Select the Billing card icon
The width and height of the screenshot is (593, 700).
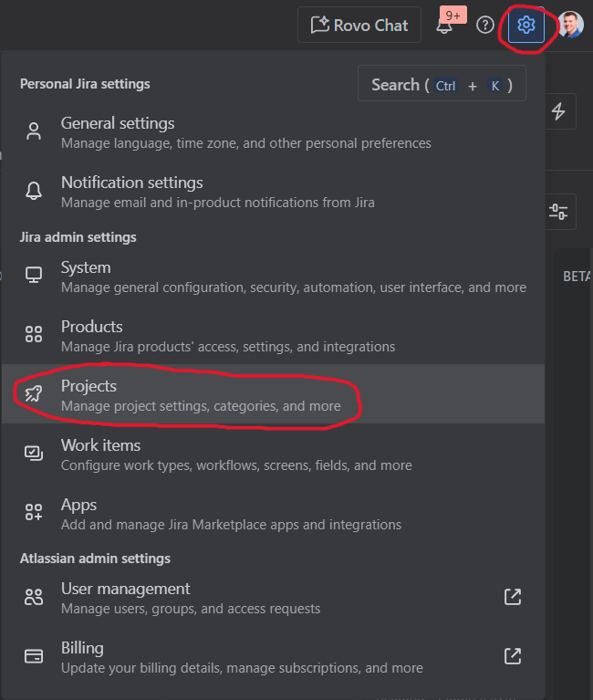click(x=34, y=656)
